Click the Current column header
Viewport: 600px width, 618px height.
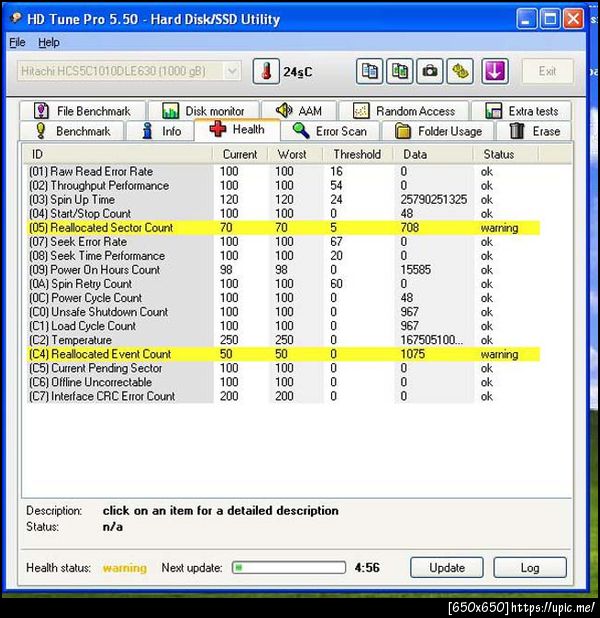240,154
